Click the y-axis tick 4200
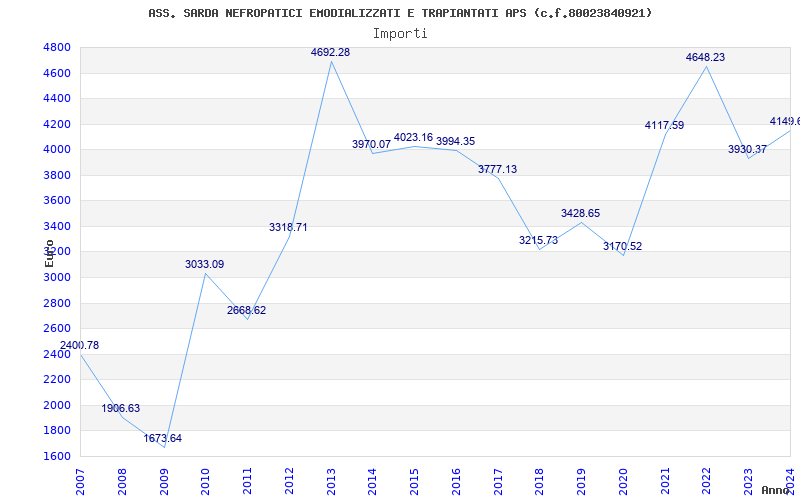The width and height of the screenshot is (800, 500). click(x=57, y=124)
